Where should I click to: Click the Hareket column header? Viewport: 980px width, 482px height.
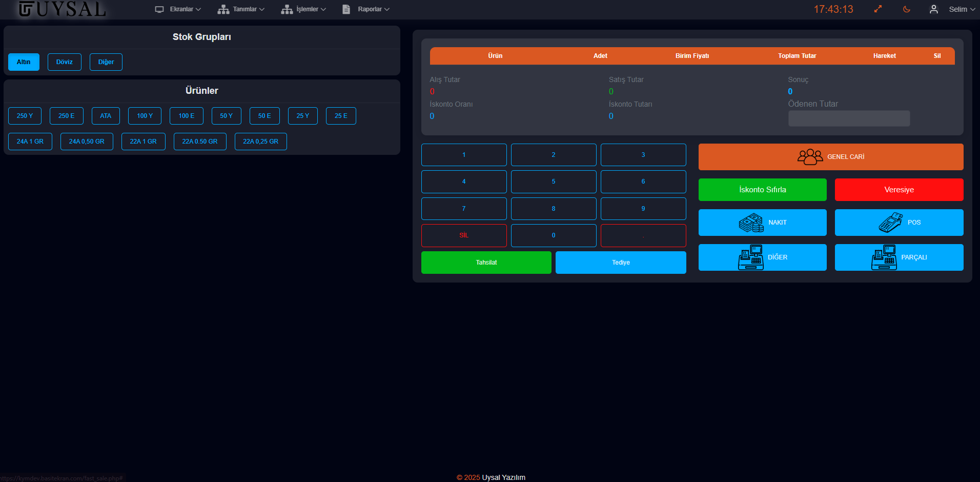coord(885,56)
